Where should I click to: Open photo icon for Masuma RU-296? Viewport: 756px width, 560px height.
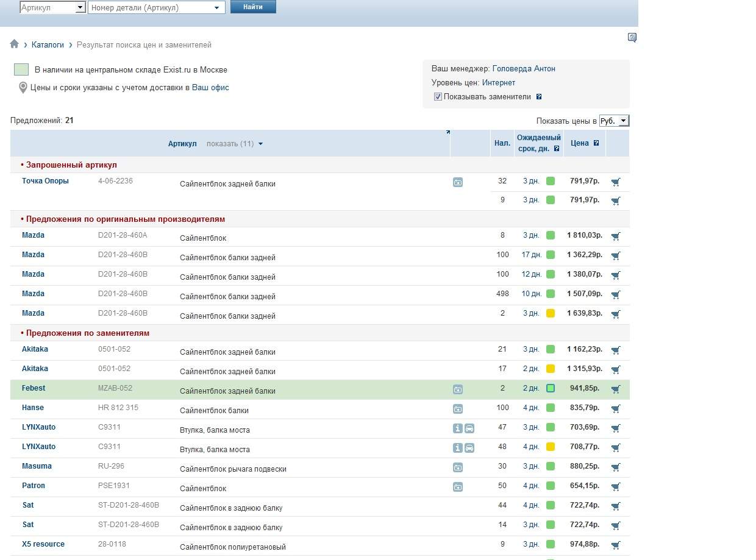(x=458, y=467)
